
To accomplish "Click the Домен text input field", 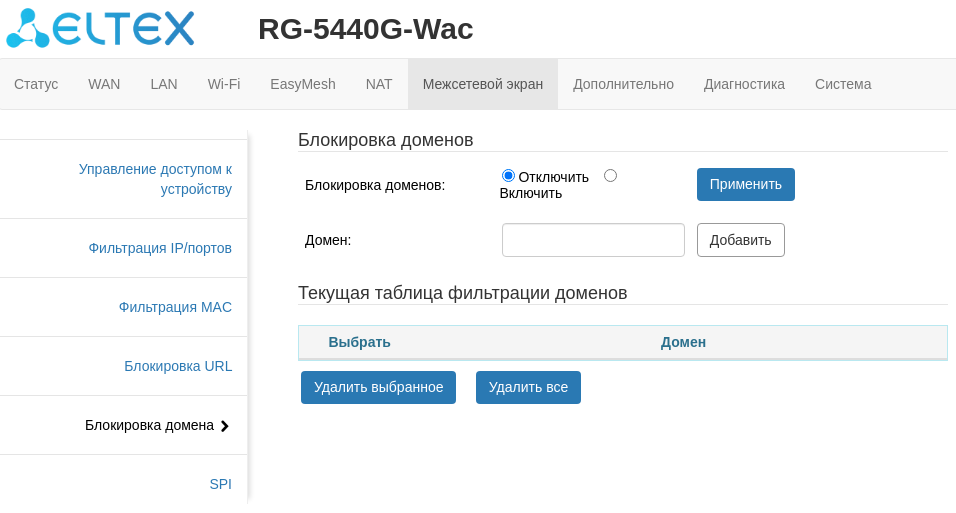I will (x=593, y=240).
